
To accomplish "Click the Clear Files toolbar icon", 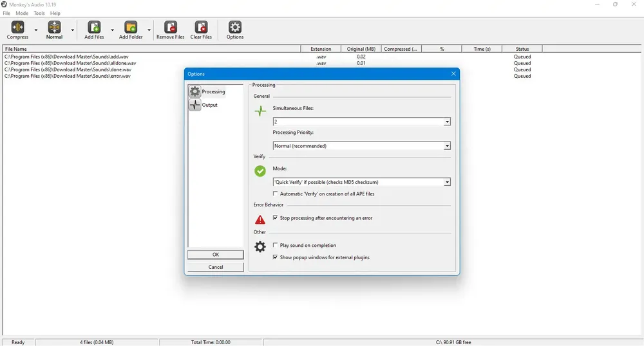I will tap(201, 27).
